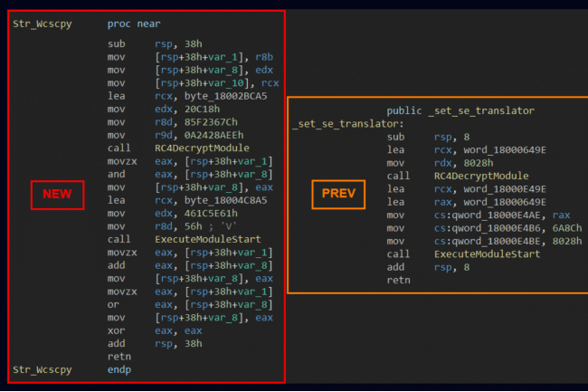Select the 'lea rax, word_18000649E' line
The width and height of the screenshot is (588, 392).
pyautogui.click(x=467, y=202)
